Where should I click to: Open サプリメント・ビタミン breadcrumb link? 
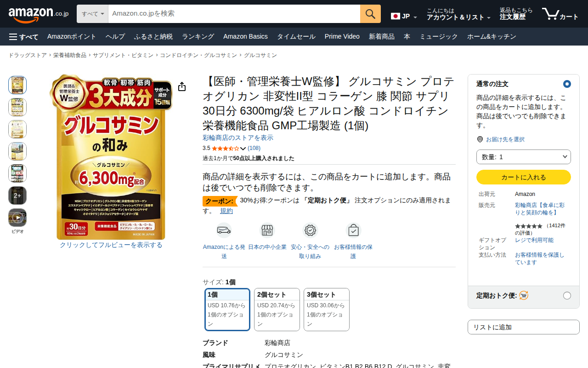[x=123, y=55]
